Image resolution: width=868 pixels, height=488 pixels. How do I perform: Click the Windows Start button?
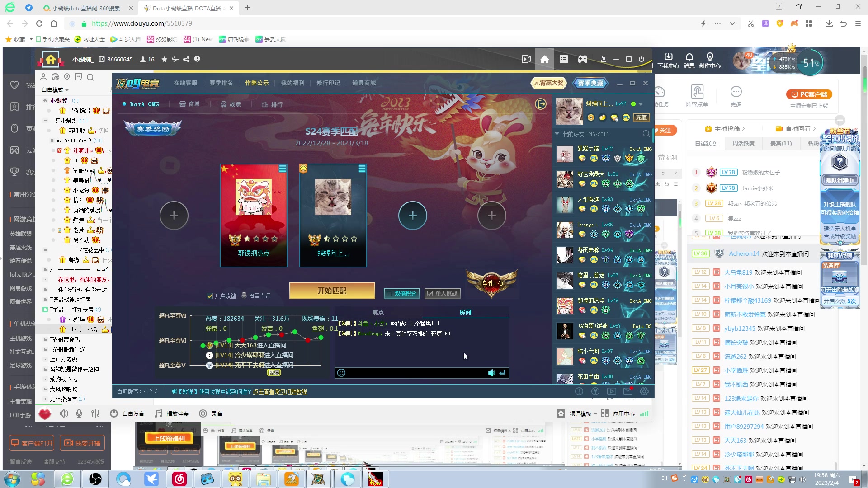coord(12,479)
